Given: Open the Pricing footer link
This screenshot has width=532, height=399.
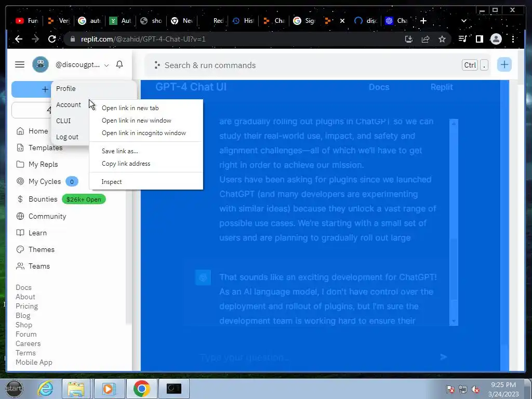Looking at the screenshot, I should pos(27,307).
